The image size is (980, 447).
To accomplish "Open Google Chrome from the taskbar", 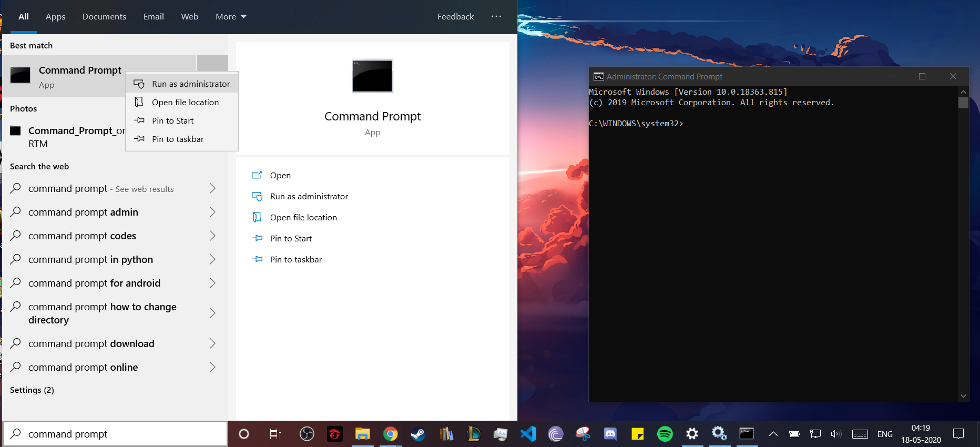I will [x=390, y=434].
